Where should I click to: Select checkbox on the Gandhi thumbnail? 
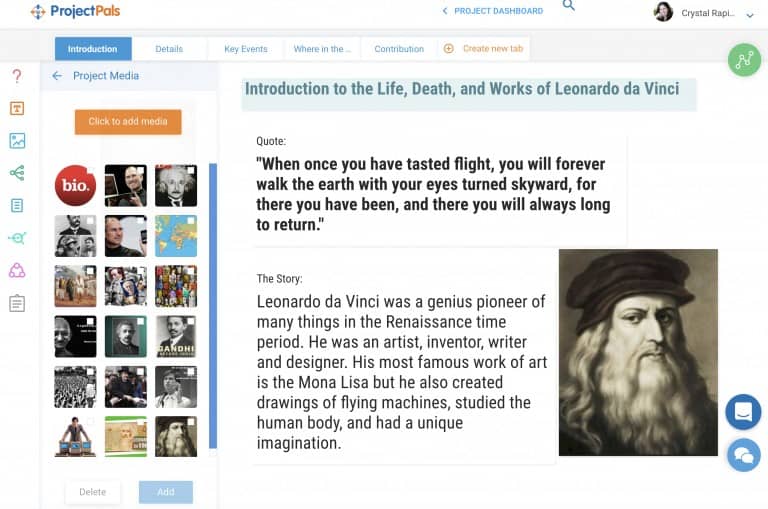tap(190, 322)
